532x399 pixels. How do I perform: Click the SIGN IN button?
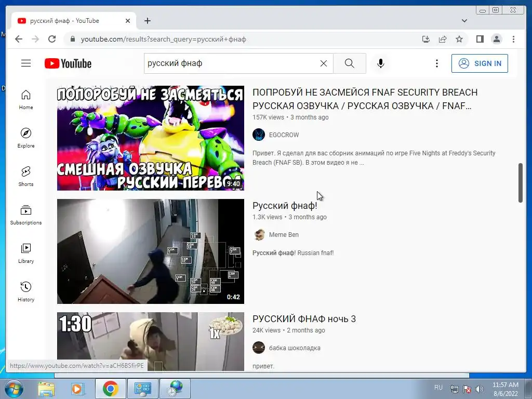pos(480,63)
